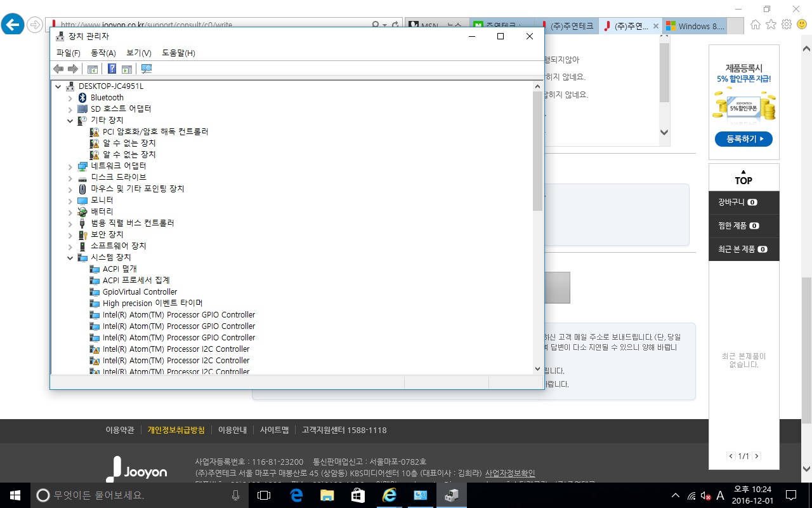Open the Action Center notification icon

(791, 495)
